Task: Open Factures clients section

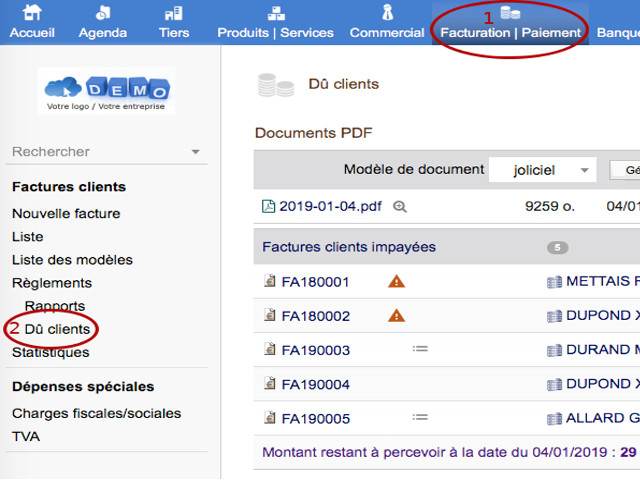Action: coord(69,187)
